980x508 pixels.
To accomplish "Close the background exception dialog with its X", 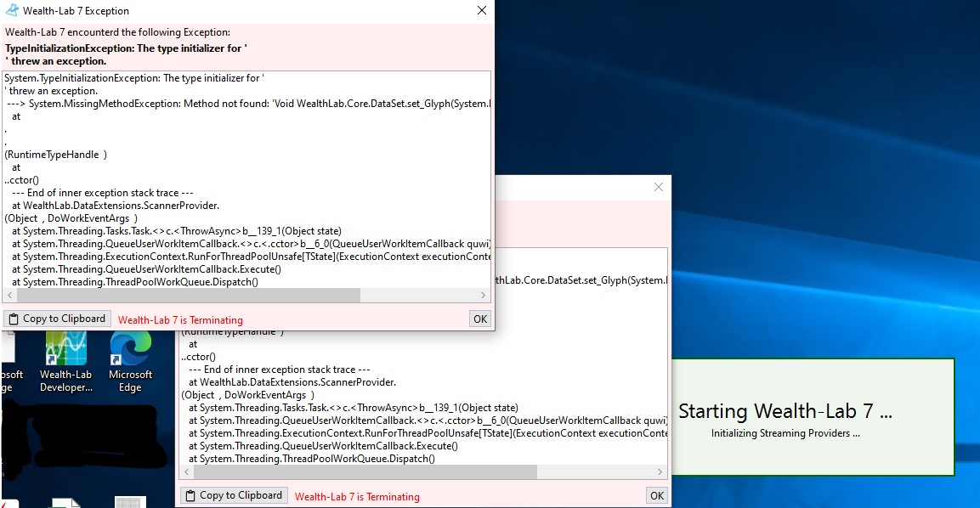I will tap(658, 187).
